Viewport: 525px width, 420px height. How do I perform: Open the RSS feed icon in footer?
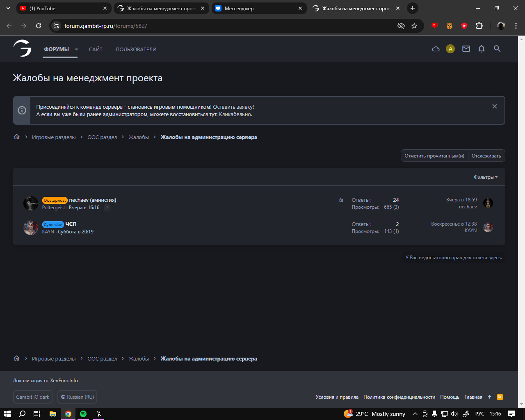[x=500, y=397]
